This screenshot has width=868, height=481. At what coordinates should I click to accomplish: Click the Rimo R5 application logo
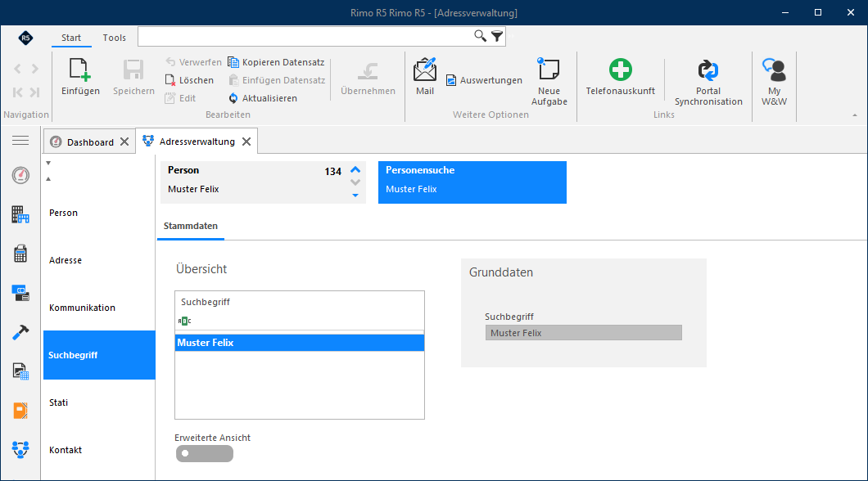[x=25, y=38]
